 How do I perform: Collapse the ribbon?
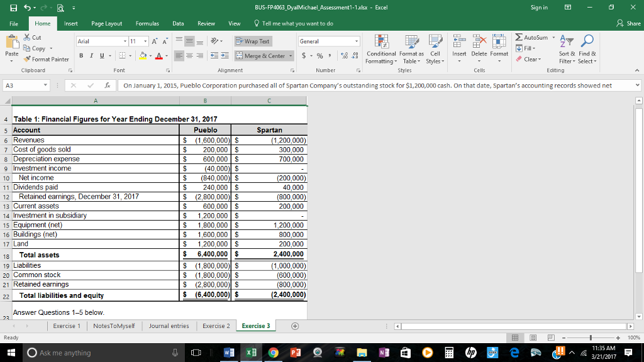(x=636, y=70)
